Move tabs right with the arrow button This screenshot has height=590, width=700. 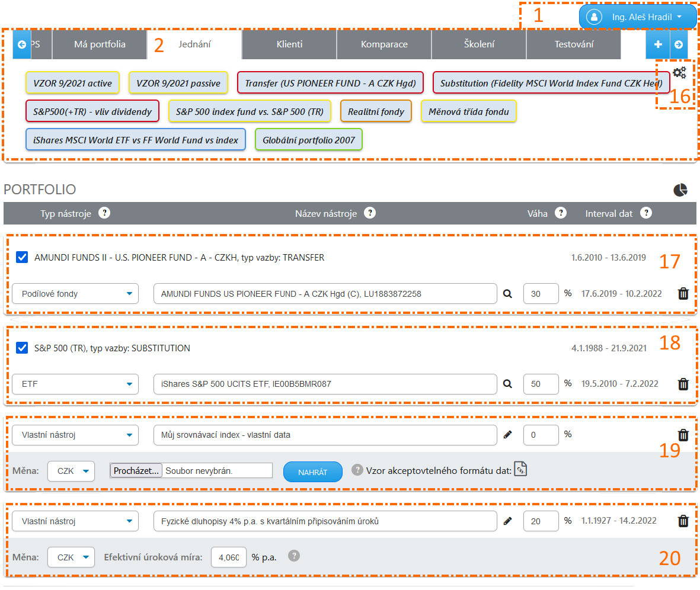click(679, 44)
